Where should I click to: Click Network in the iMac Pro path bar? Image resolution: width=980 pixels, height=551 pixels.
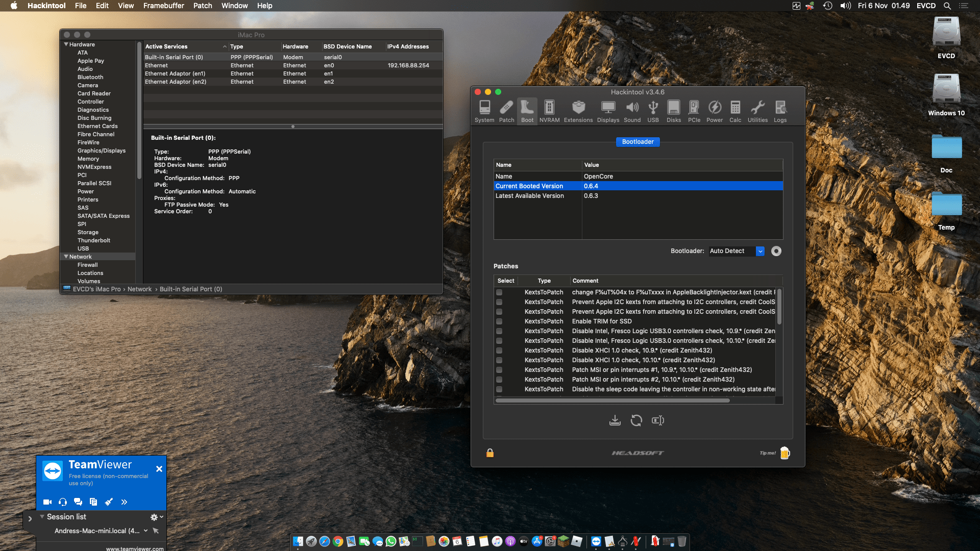click(139, 289)
